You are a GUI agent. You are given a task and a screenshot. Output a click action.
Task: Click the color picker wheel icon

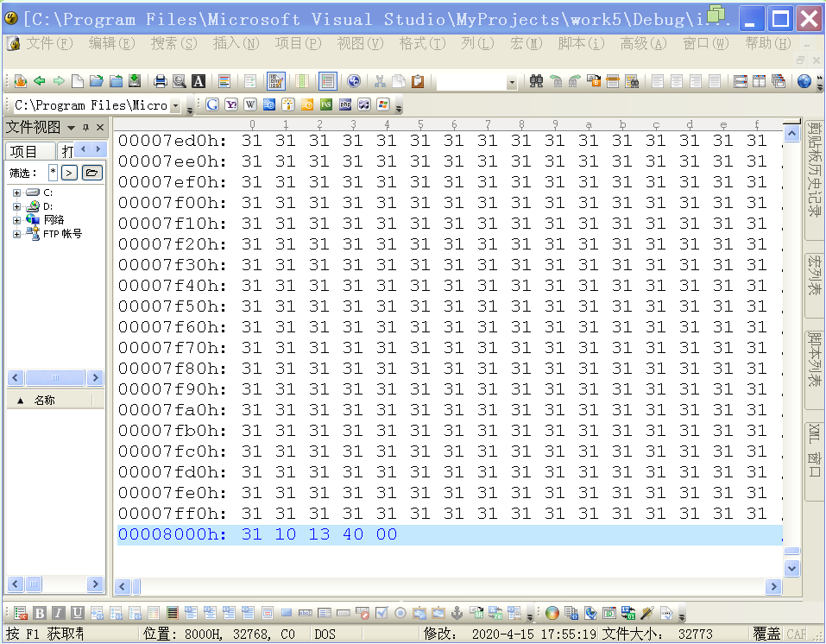tap(552, 613)
